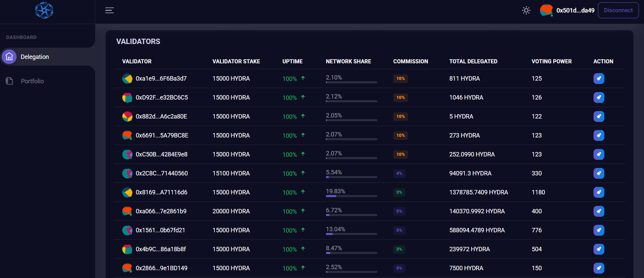Click the DASHBOARD sidebar label
644x278 pixels.
21,37
